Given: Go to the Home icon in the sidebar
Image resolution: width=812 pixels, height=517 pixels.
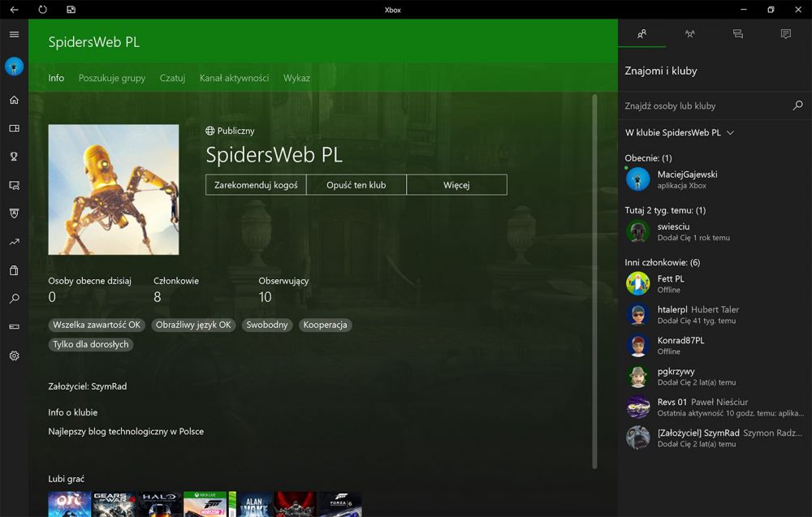Looking at the screenshot, I should pos(14,100).
